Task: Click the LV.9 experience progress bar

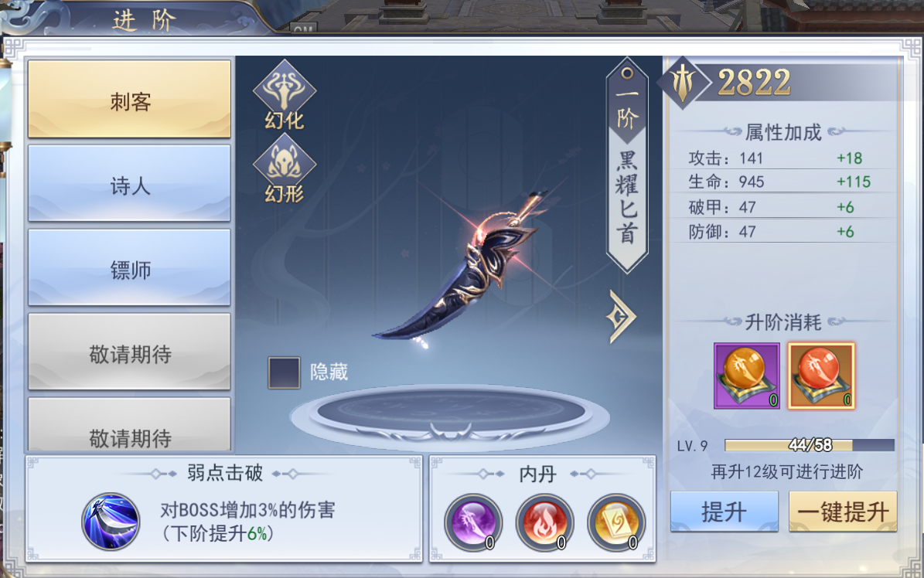Action: pyautogui.click(x=809, y=445)
